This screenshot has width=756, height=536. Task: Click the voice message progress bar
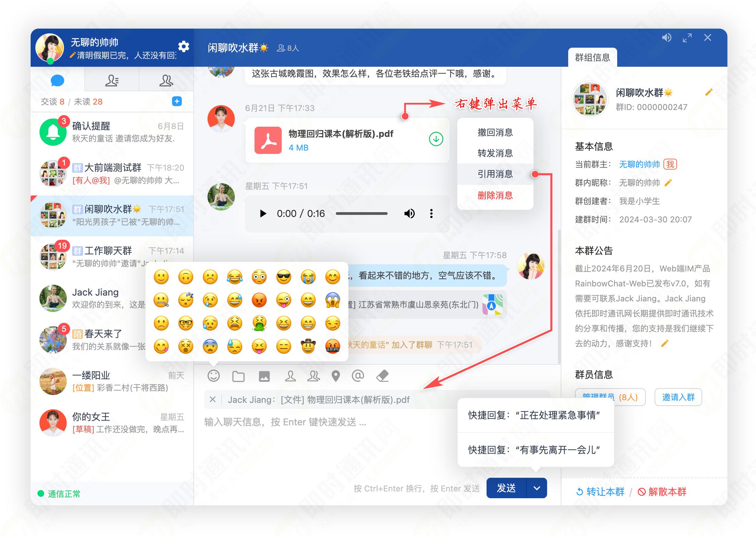pos(362,214)
